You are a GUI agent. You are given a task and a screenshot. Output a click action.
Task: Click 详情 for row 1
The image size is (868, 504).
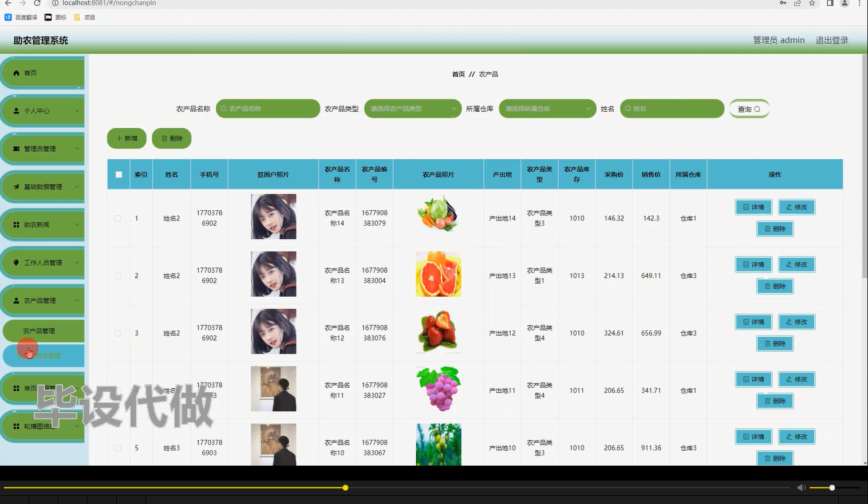point(753,207)
